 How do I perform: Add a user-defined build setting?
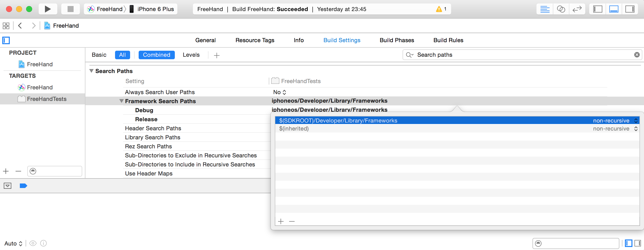coord(217,55)
